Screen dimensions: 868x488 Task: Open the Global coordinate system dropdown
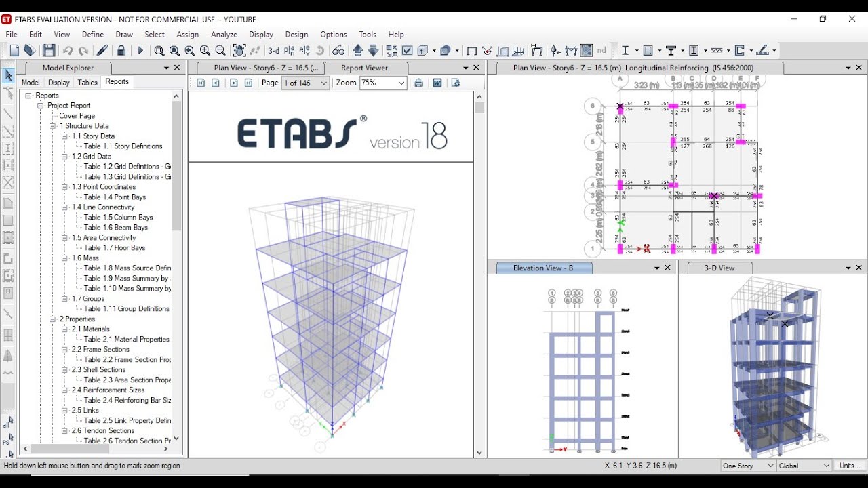tap(804, 466)
